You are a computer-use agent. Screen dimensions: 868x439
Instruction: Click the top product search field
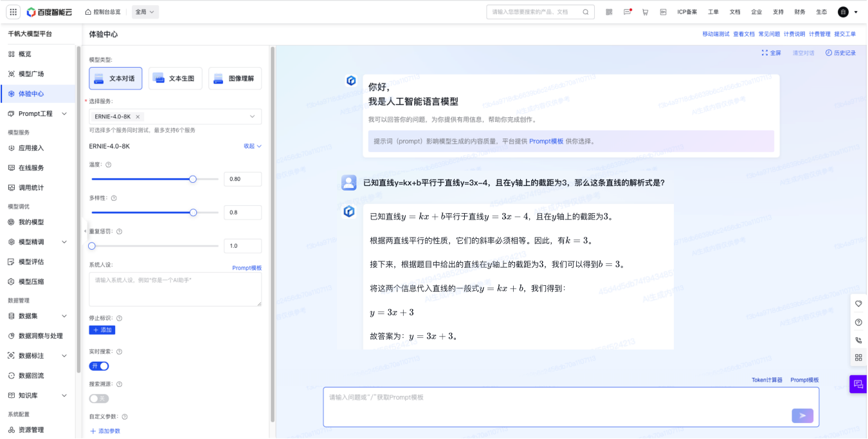point(541,12)
